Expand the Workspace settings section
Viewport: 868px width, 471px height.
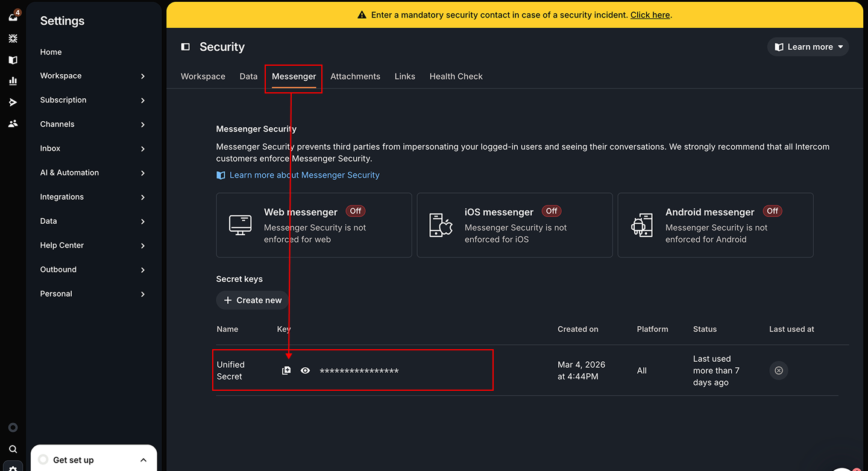coord(93,76)
